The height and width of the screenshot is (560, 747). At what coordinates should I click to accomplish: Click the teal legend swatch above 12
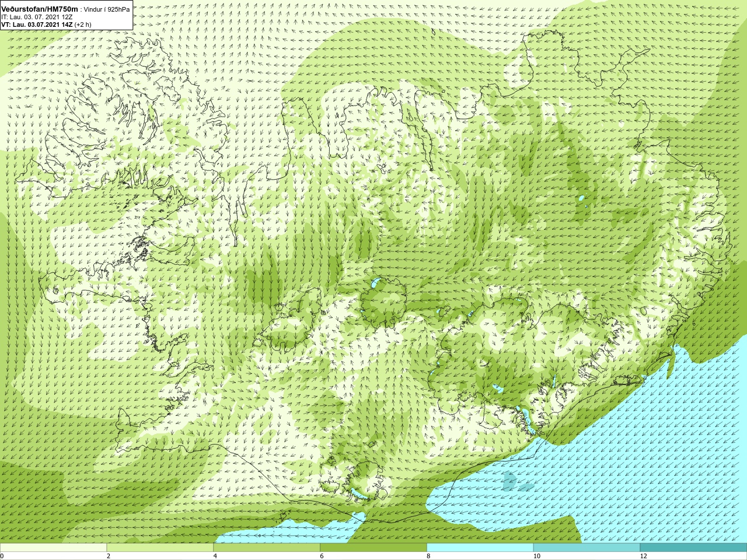click(693, 548)
